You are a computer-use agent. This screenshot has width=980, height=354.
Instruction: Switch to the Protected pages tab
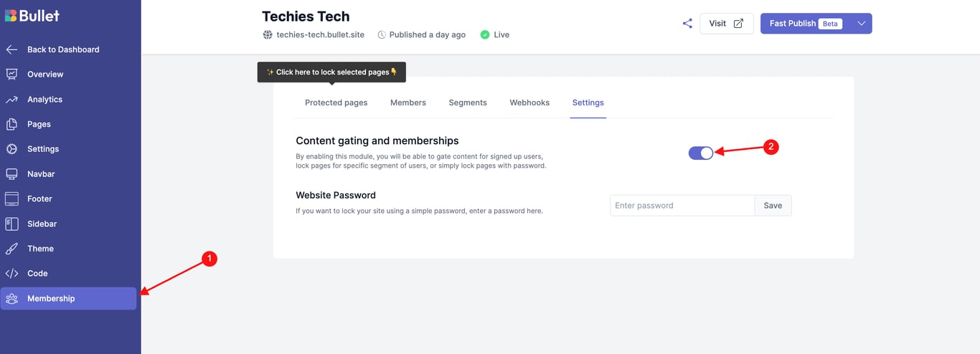pos(336,102)
